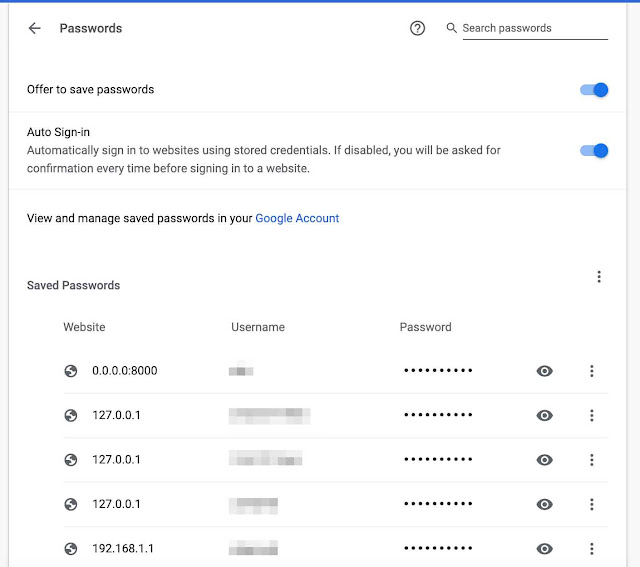Click the 192.168.1.1 website entry
This screenshot has width=640, height=567.
coord(123,549)
